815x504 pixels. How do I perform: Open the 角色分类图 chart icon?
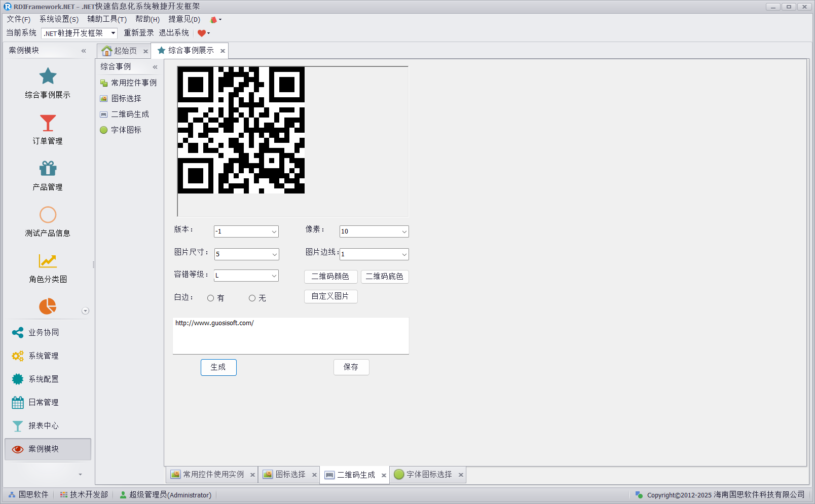[48, 261]
